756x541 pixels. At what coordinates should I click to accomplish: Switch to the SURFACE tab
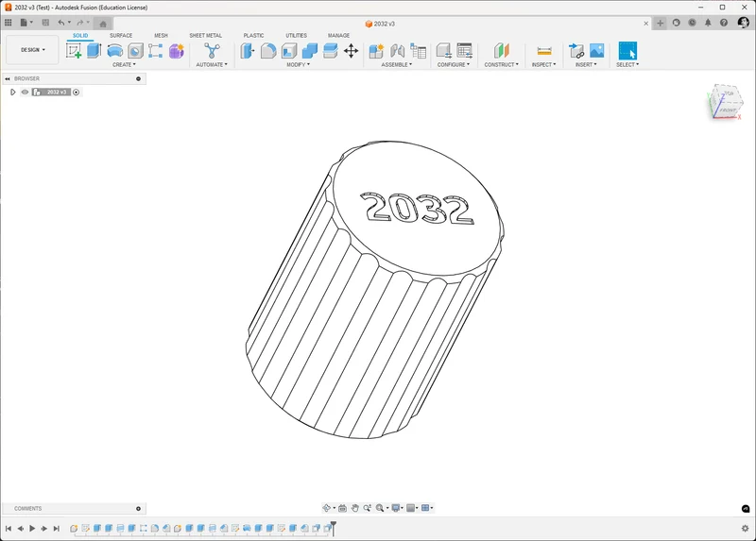pos(121,36)
